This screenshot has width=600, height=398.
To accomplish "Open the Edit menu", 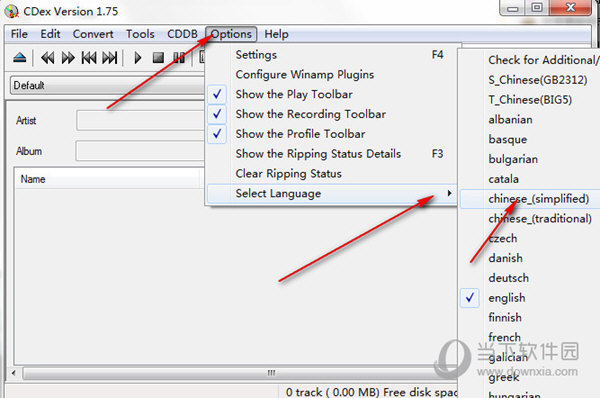I will click(x=50, y=34).
